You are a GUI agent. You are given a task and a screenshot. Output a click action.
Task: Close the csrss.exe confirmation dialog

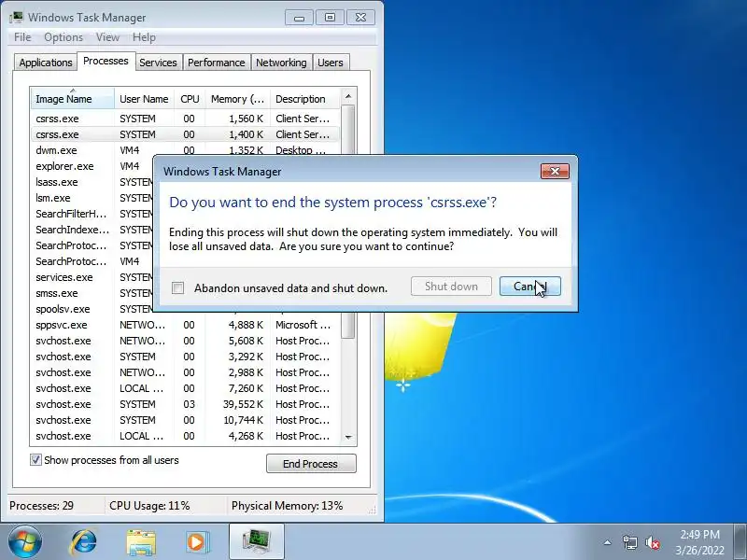tap(555, 172)
